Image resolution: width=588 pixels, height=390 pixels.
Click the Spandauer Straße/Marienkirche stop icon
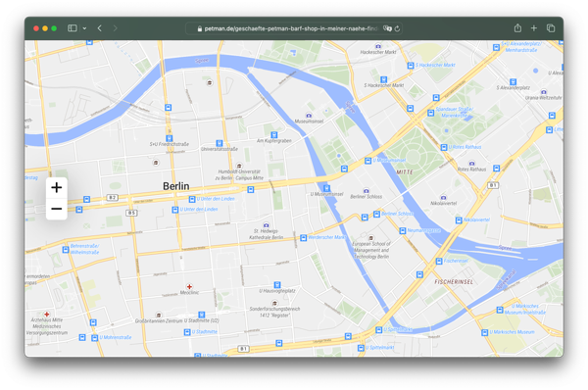click(x=430, y=113)
